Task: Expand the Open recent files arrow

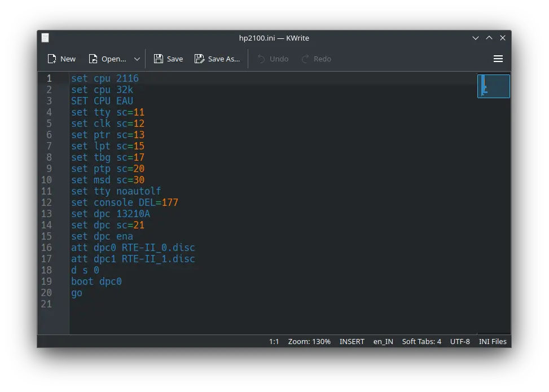Action: point(137,59)
